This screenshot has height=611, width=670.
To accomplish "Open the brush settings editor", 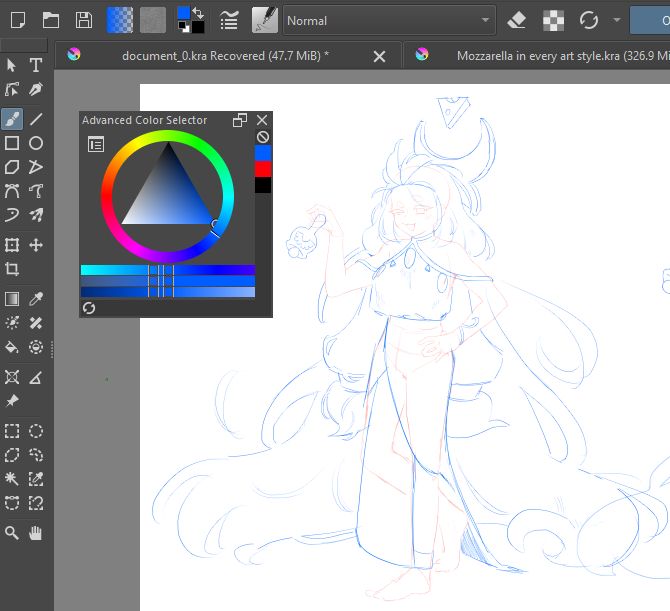I will click(x=229, y=20).
